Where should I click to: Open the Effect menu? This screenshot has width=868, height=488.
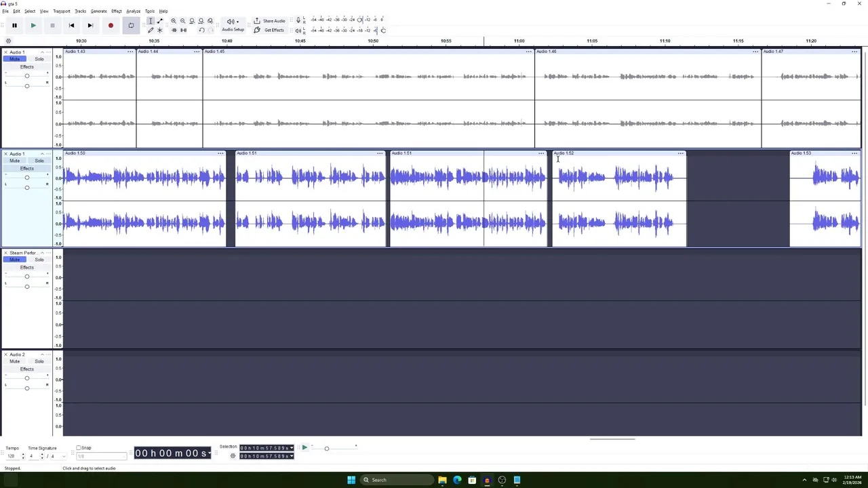[x=117, y=12]
